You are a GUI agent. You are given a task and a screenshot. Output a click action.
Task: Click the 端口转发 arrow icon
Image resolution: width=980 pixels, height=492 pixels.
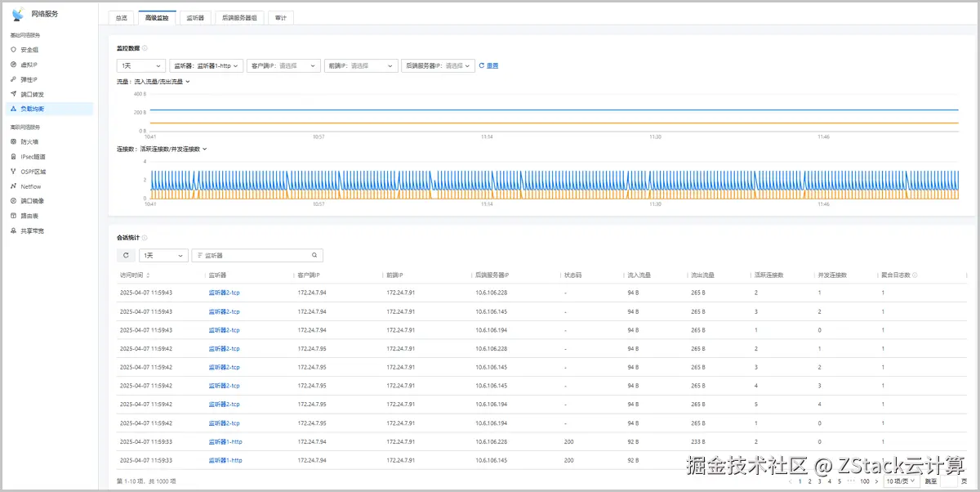[13, 94]
